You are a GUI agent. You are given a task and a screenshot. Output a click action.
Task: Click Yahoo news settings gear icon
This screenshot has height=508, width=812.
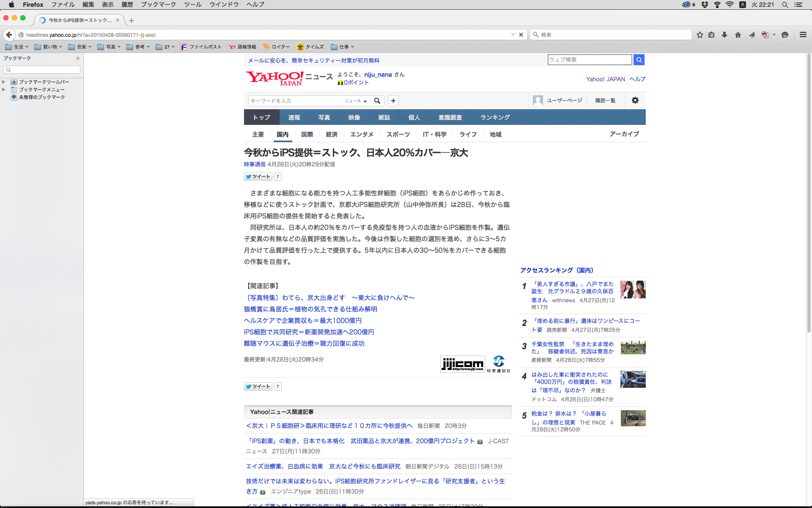[x=635, y=100]
